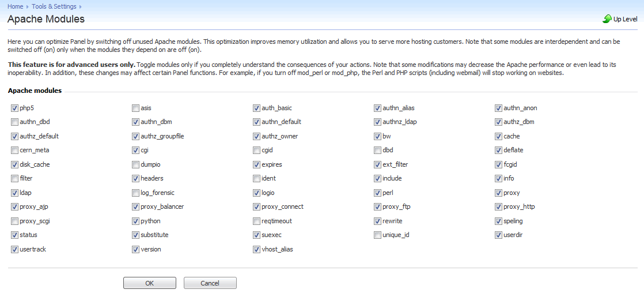Uncheck the proxy_http module
644x293 pixels.
(498, 207)
